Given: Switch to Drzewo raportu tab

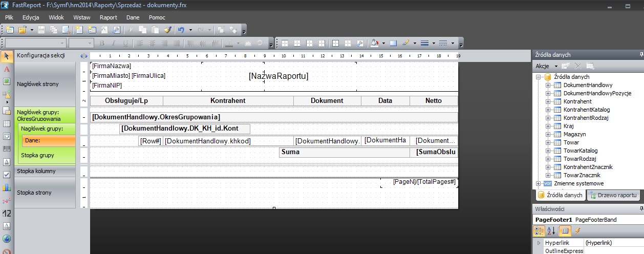Looking at the screenshot, I should (x=613, y=195).
